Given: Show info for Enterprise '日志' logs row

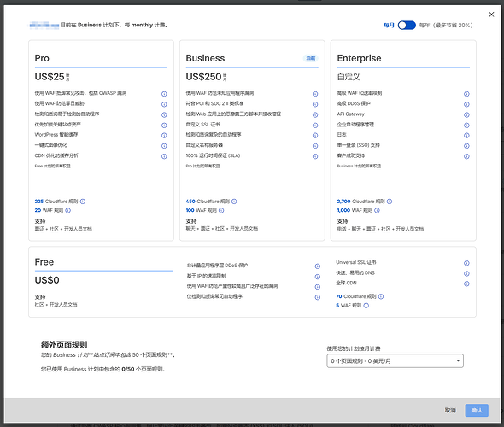Looking at the screenshot, I should pos(466,135).
